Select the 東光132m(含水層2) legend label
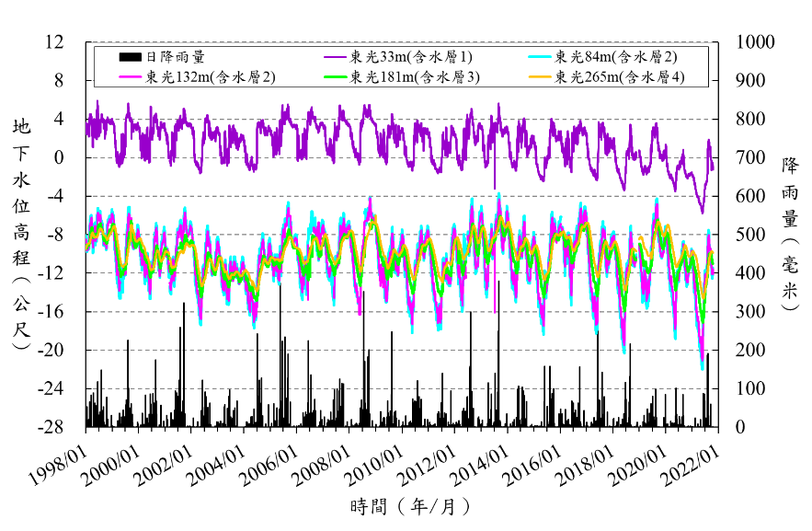This screenshot has width=812, height=531. point(210,77)
